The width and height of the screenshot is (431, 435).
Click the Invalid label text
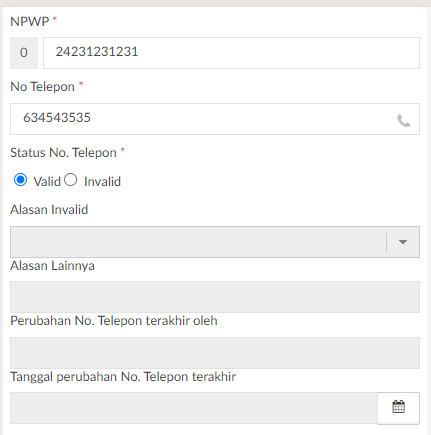pos(102,182)
